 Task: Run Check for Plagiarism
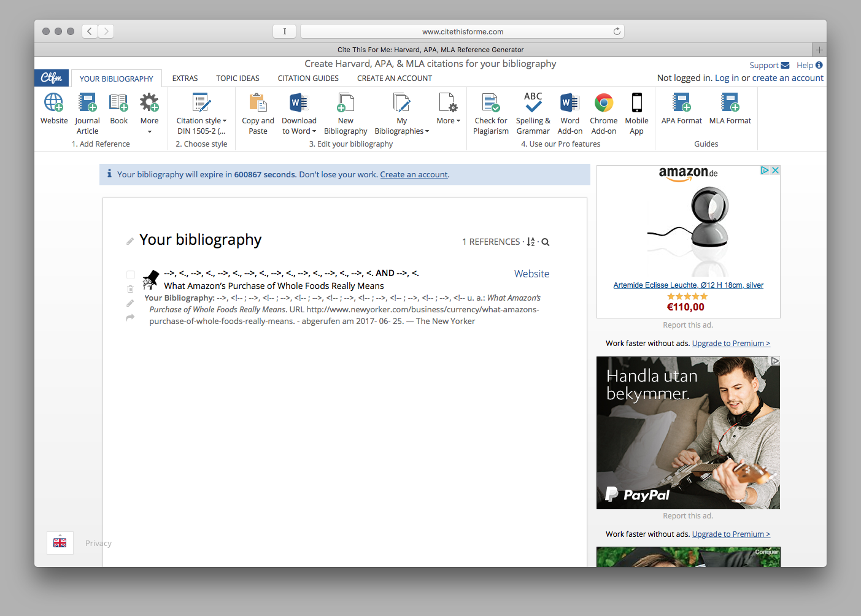point(491,114)
